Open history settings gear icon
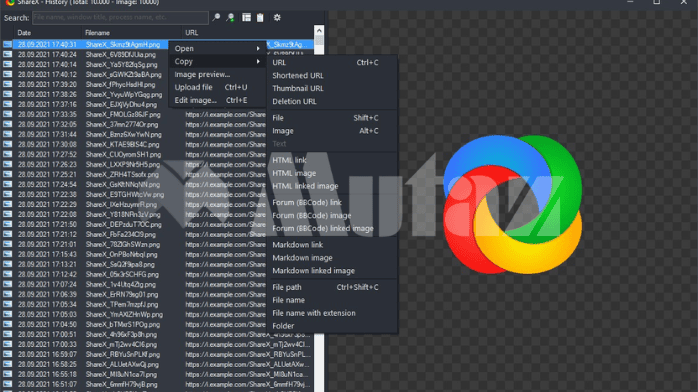The image size is (698, 392). pos(277,17)
